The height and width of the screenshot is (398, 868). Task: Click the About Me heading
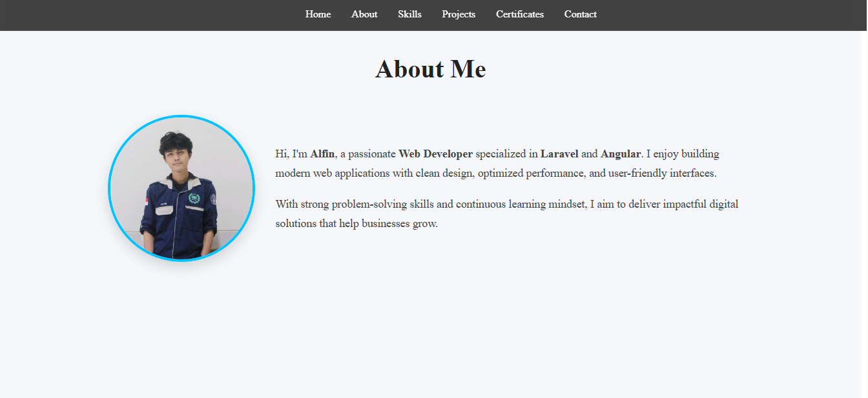[x=430, y=69]
